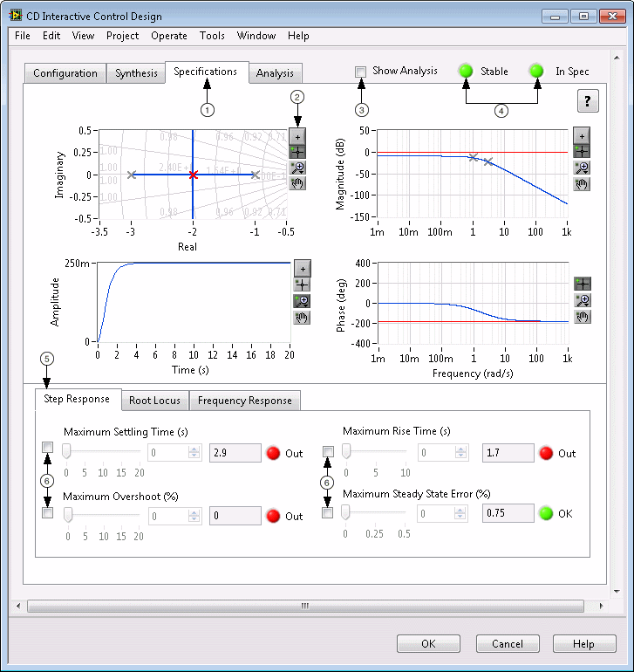
Task: Click the Cancel button
Action: tap(508, 644)
